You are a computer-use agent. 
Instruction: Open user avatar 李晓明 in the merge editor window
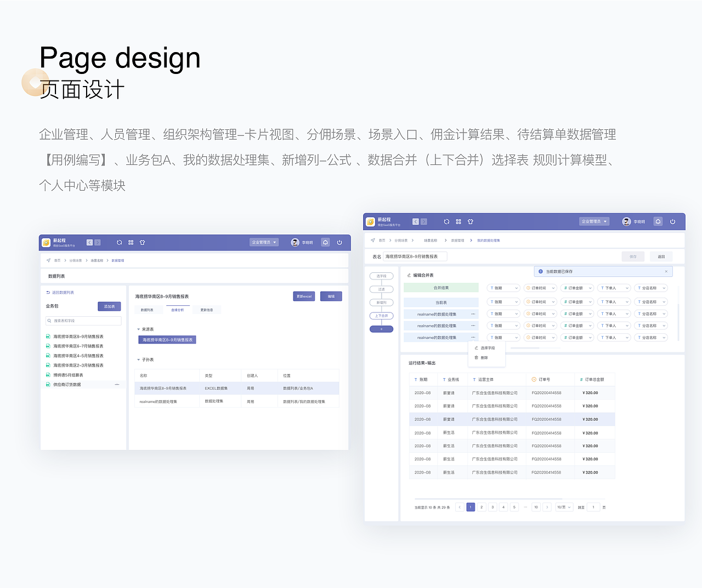pos(626,221)
